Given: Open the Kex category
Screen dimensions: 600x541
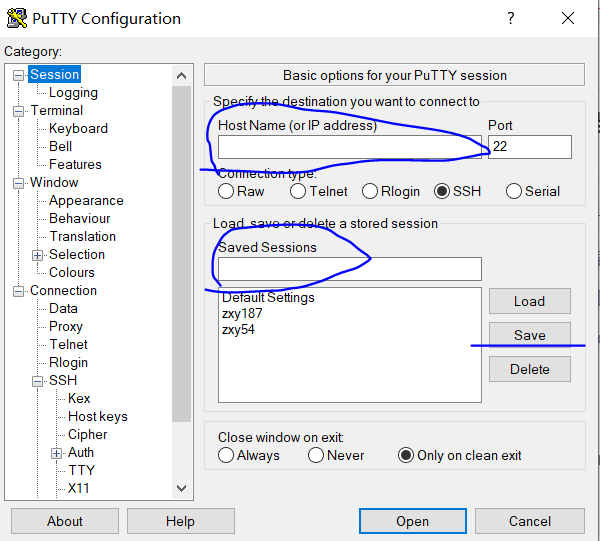Looking at the screenshot, I should (x=79, y=398).
